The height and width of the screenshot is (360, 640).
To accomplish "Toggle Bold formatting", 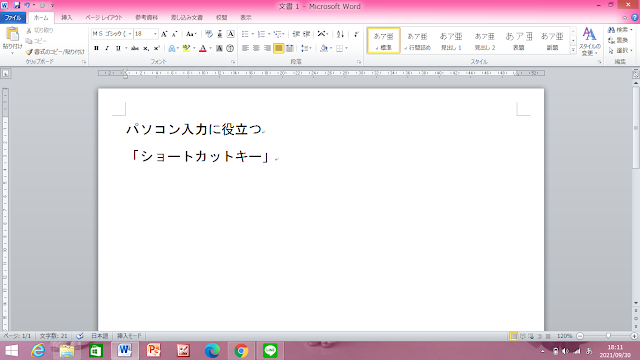I will click(x=96, y=48).
